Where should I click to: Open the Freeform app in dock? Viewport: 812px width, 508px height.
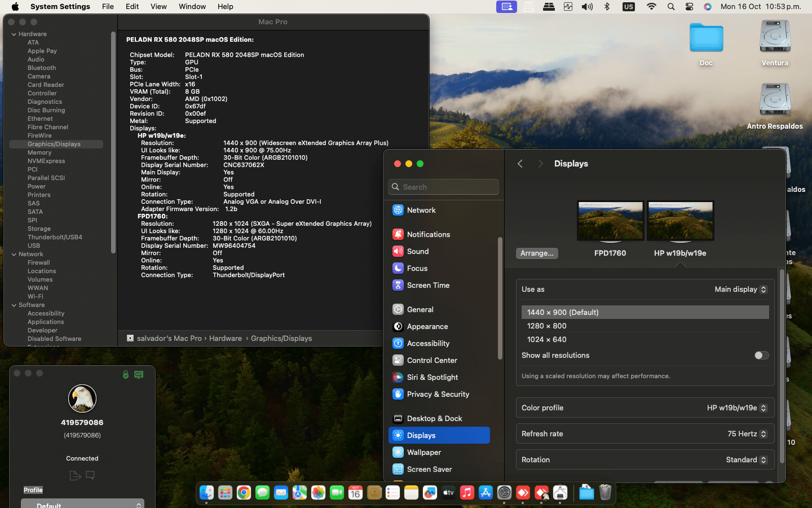click(430, 493)
